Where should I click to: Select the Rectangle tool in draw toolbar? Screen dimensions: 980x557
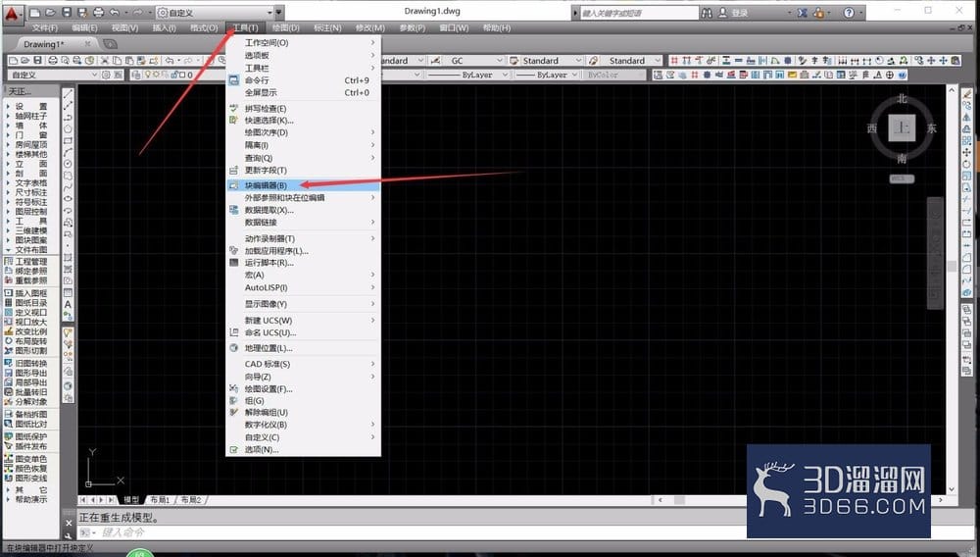click(x=69, y=140)
